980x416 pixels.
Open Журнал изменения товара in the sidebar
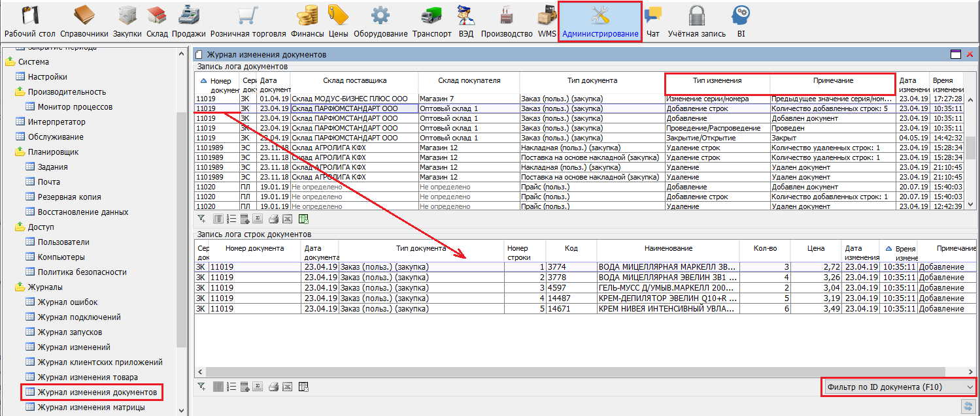(88, 377)
